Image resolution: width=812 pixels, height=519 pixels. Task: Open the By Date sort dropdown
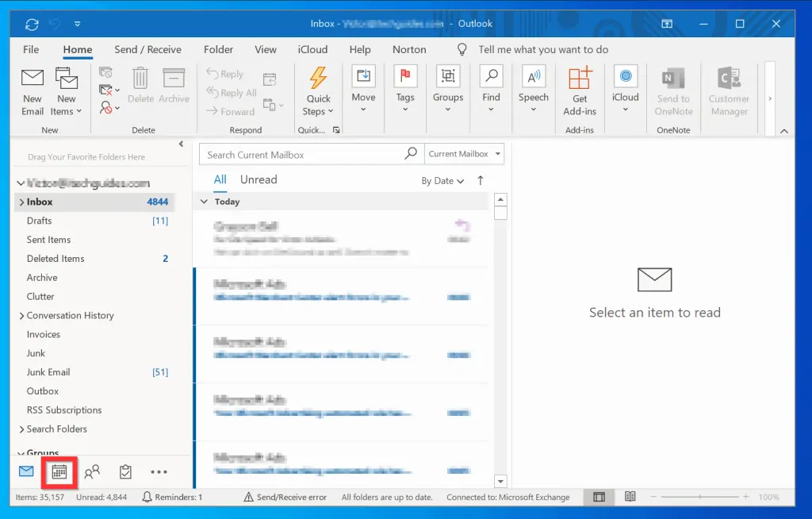pyautogui.click(x=442, y=181)
